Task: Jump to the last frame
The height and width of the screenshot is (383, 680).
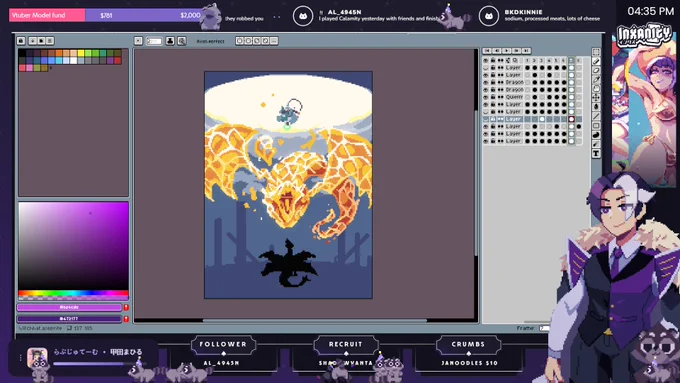Action: click(526, 51)
